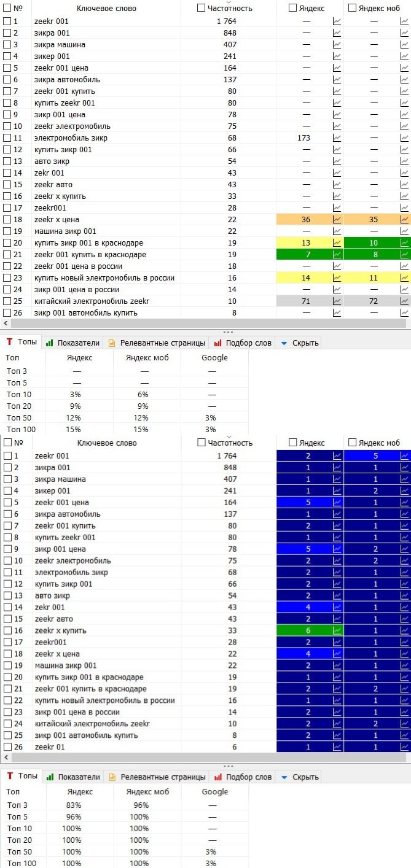Click chart icon beside green position 7
Screen dimensions: 411x868
(x=337, y=255)
